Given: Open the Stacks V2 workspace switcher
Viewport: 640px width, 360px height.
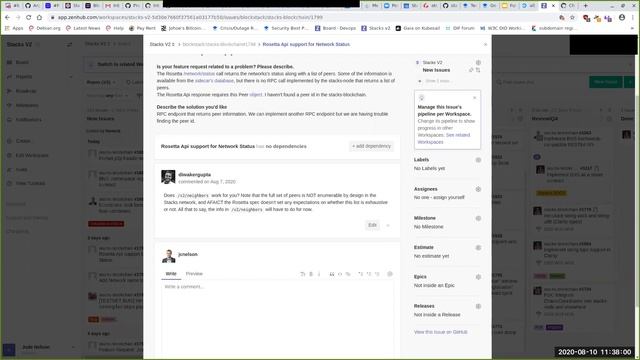Looking at the screenshot, I should [x=39, y=44].
